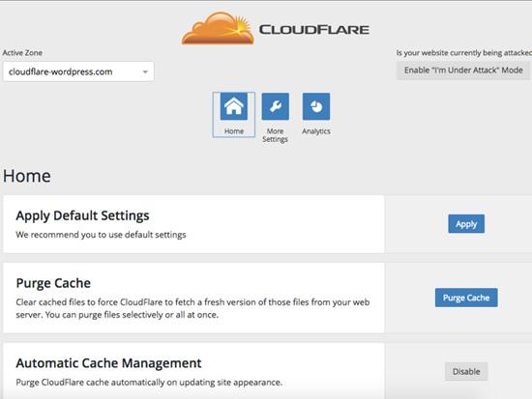
Task: Open the Home icon tile
Action: [234, 106]
